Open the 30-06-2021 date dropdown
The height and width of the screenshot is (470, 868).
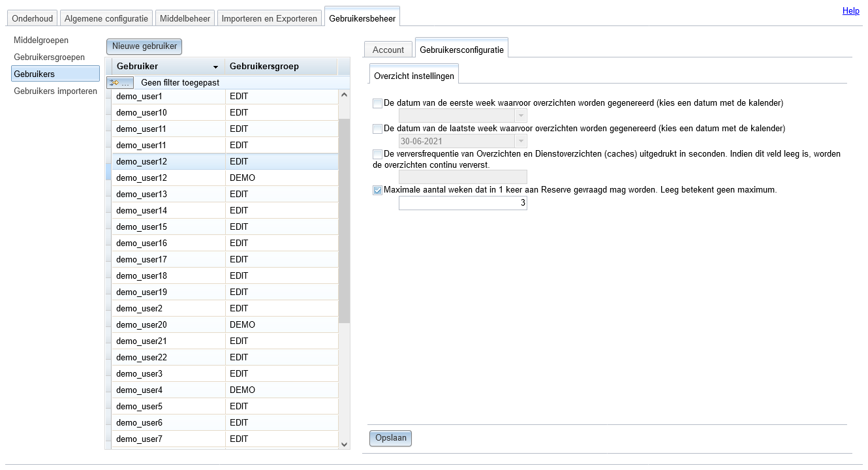coord(521,141)
